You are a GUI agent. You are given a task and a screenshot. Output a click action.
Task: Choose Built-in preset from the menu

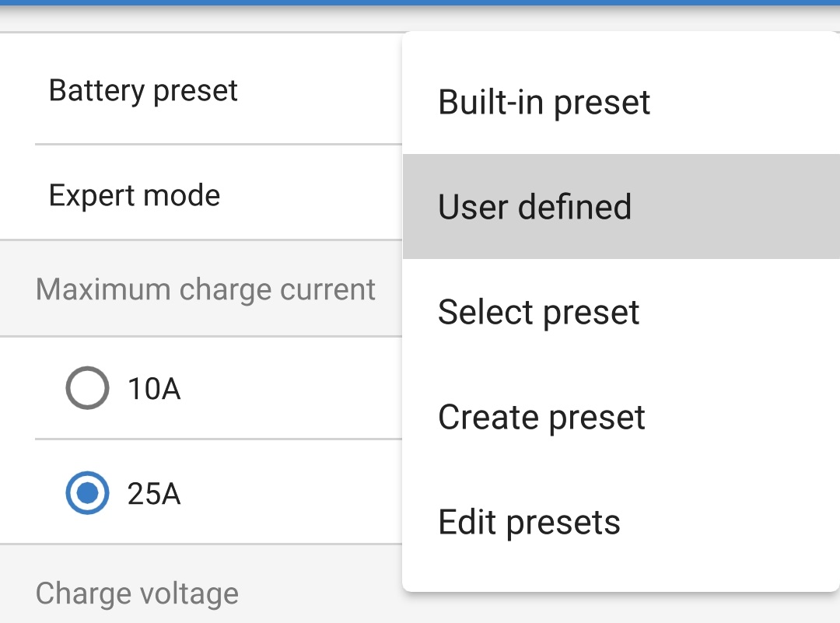[x=544, y=102]
